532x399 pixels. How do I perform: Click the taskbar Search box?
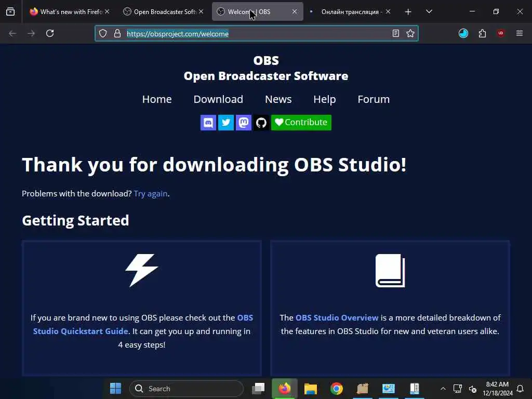[x=187, y=389]
